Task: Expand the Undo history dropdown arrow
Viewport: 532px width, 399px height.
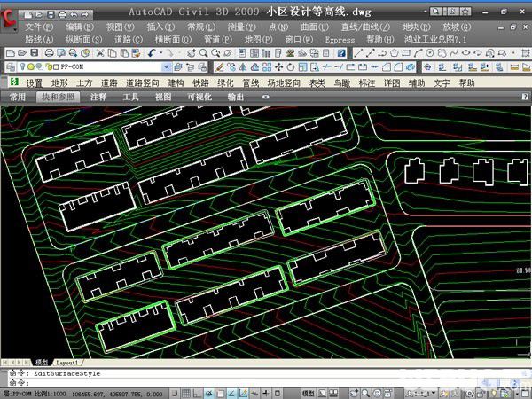Action: (x=160, y=53)
